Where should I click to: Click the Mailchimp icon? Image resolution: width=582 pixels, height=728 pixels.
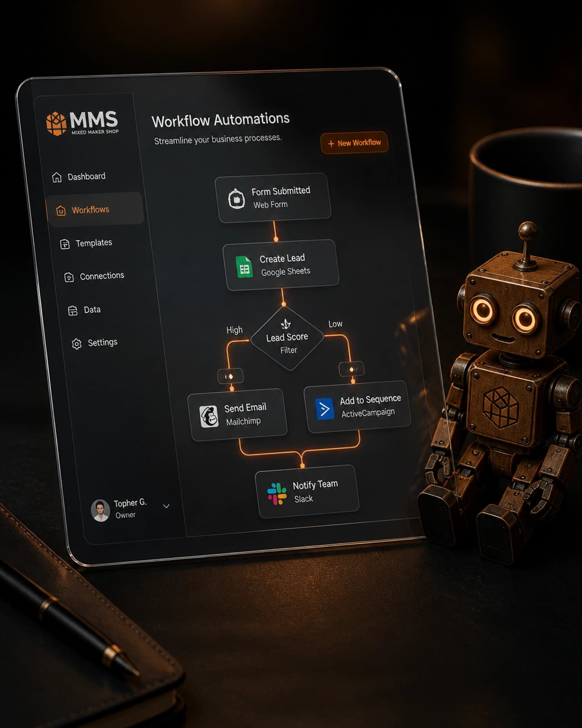(x=209, y=416)
